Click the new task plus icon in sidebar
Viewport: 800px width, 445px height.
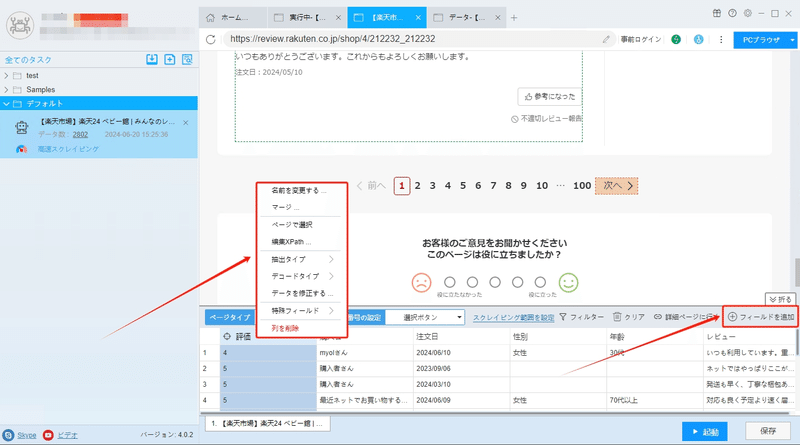pos(170,60)
